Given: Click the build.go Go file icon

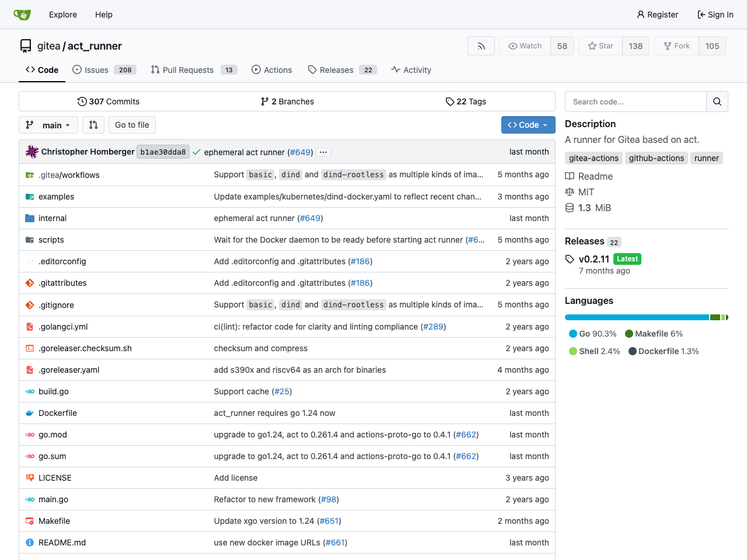Looking at the screenshot, I should tap(30, 391).
